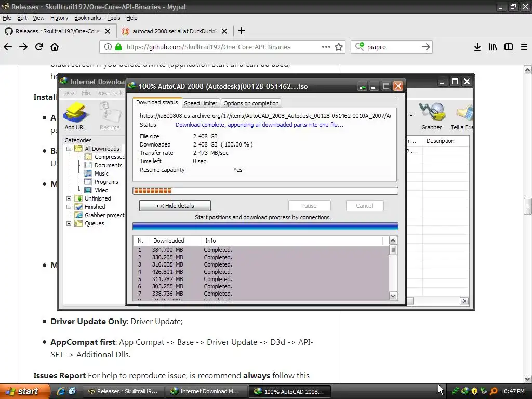This screenshot has width=532, height=399.
Task: Expand the Finished category
Action: 69,207
